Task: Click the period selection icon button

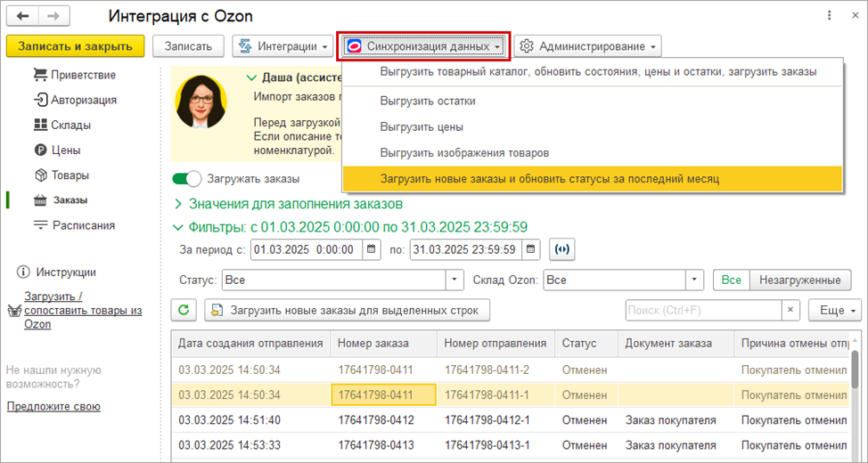Action: (561, 249)
